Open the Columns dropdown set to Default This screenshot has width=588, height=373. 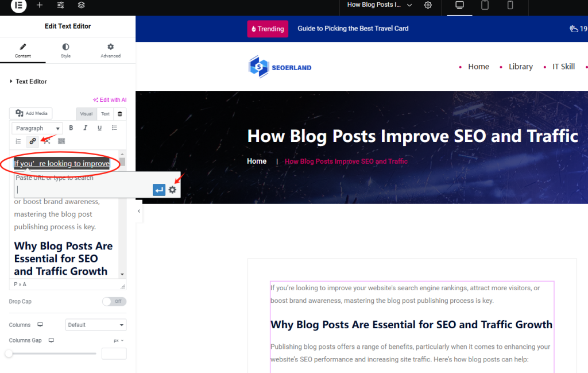[95, 325]
